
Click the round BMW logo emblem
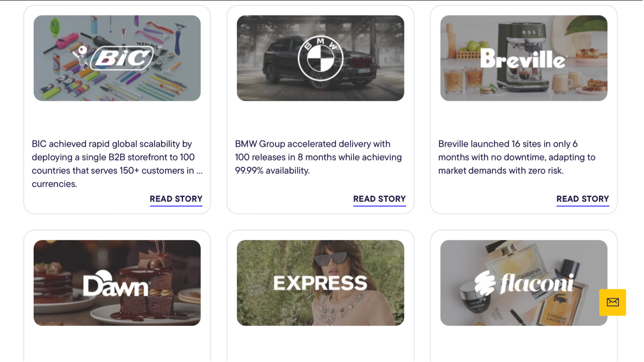click(x=321, y=59)
